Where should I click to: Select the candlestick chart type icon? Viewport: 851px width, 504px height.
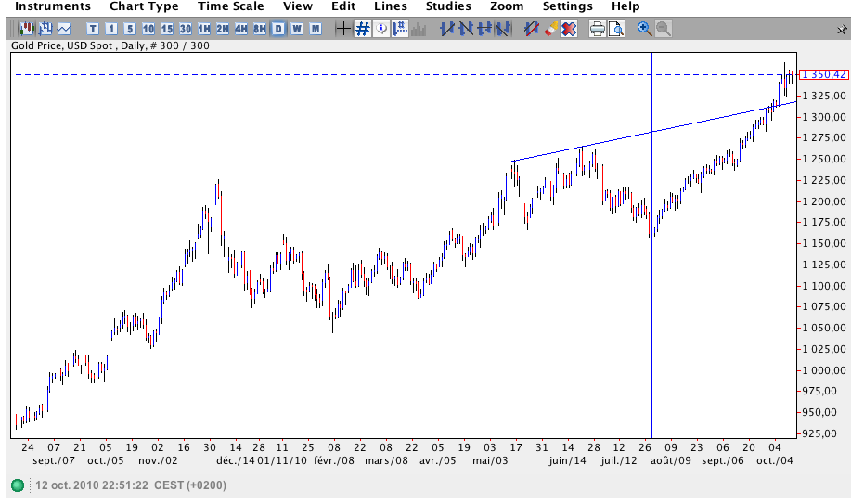point(26,29)
